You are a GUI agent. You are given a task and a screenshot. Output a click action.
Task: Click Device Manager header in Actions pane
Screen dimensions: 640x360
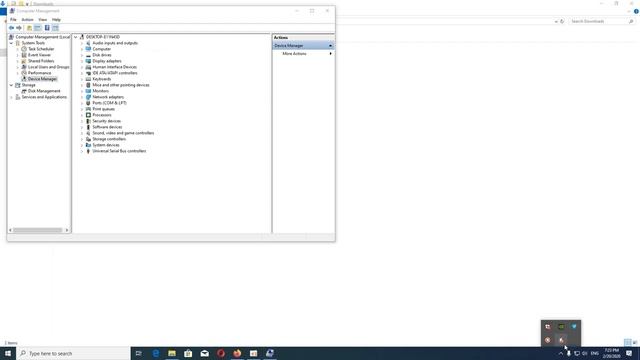click(x=303, y=46)
